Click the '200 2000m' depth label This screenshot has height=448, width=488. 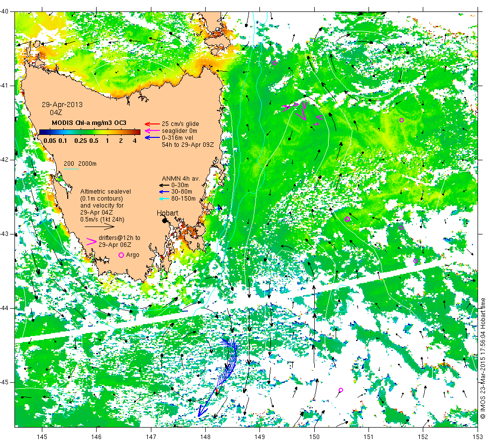tap(80, 164)
